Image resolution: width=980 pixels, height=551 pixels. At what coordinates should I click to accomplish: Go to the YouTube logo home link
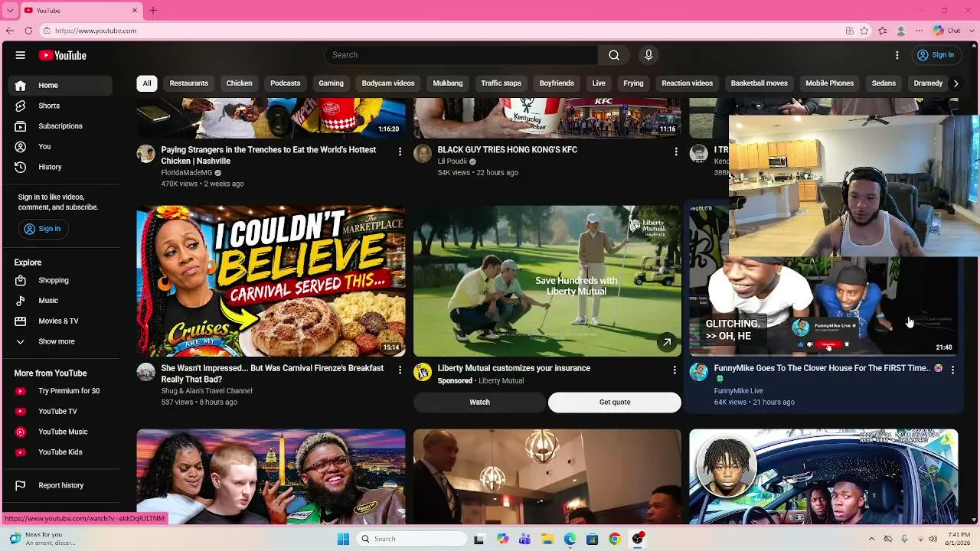(x=63, y=55)
